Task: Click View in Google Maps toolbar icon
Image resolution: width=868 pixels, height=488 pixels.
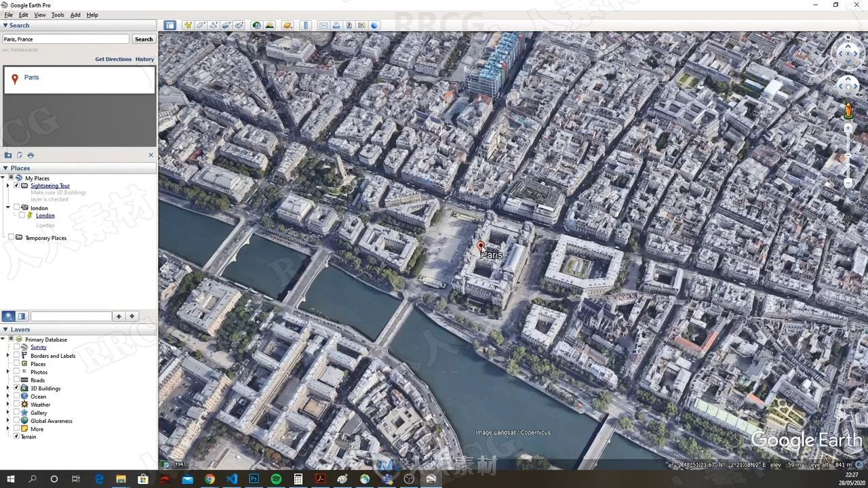Action: (362, 25)
